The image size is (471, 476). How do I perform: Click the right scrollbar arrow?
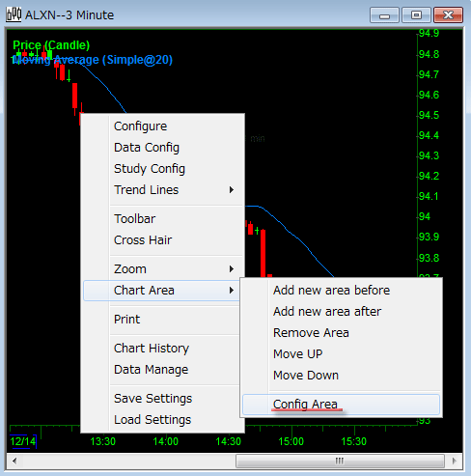[455, 461]
